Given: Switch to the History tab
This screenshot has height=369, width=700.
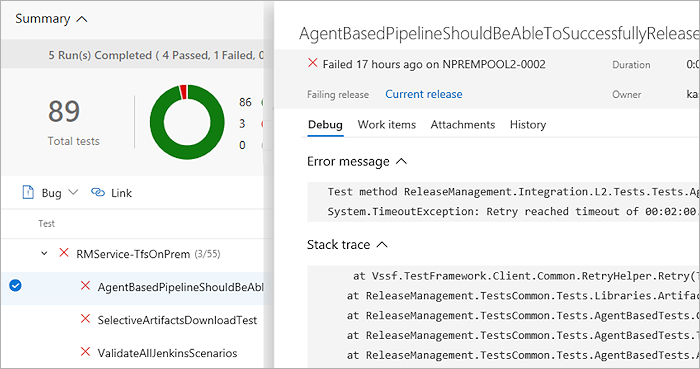Looking at the screenshot, I should [x=528, y=124].
